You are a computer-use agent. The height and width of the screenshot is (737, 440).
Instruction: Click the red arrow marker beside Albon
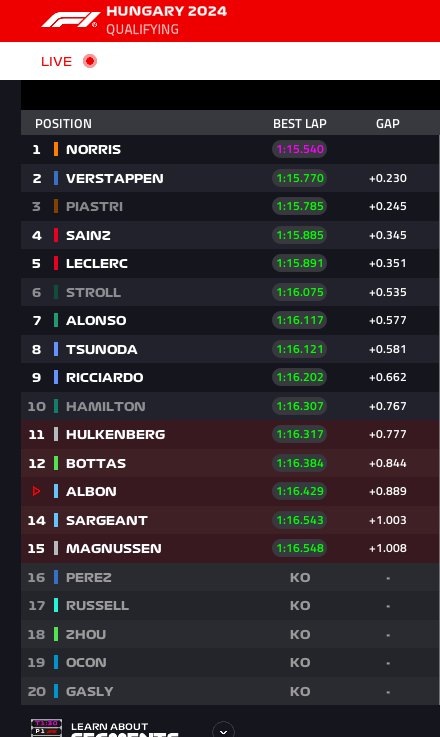36,491
